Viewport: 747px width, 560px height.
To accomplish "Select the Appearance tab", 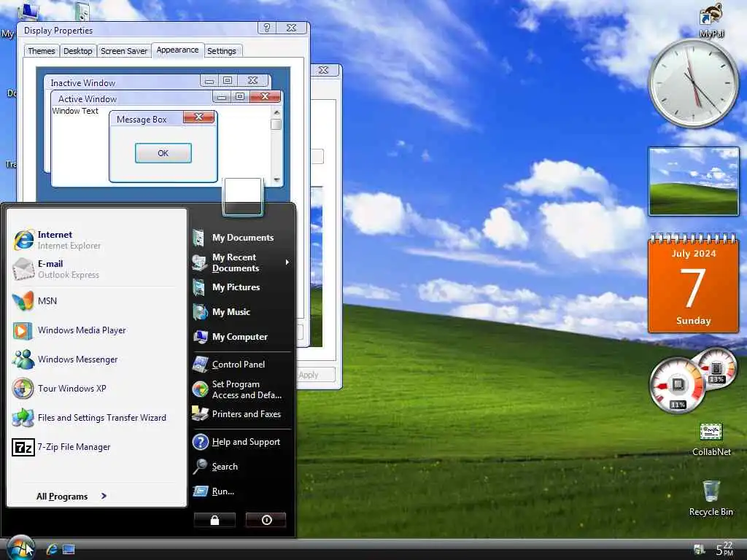I will pyautogui.click(x=177, y=50).
